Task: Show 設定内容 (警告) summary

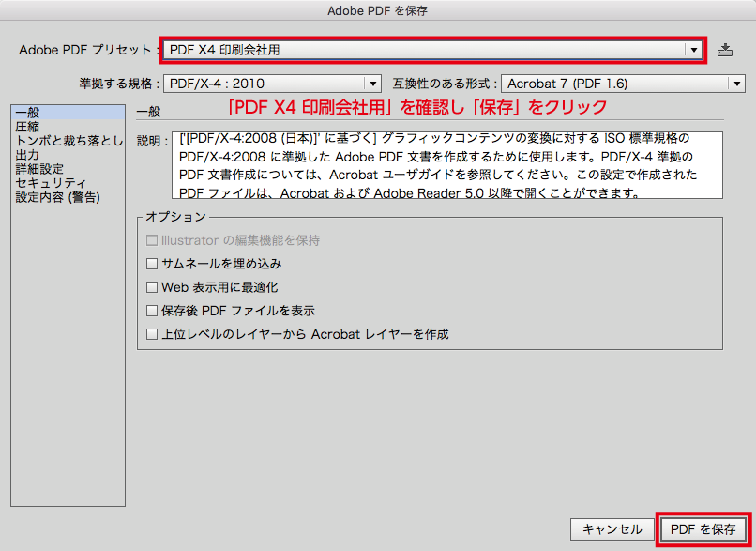Action: [57, 197]
